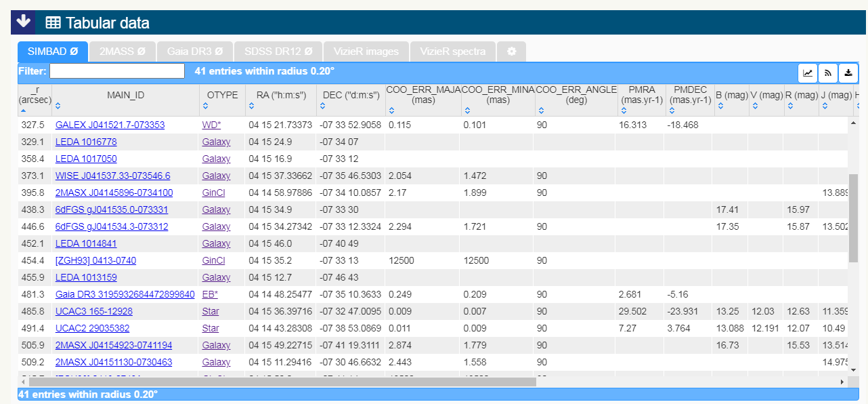Open 2MASX J04151130-0730463 link
Viewport: 868px width, 404px height.
114,362
